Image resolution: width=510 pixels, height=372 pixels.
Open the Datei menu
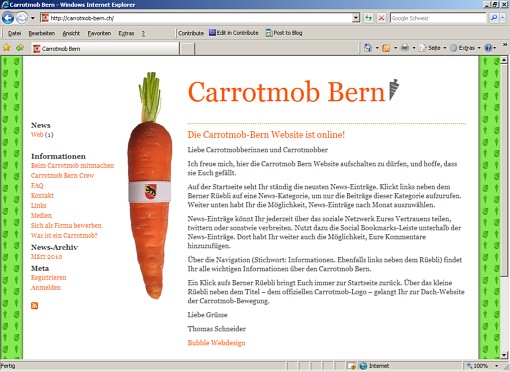[x=14, y=33]
